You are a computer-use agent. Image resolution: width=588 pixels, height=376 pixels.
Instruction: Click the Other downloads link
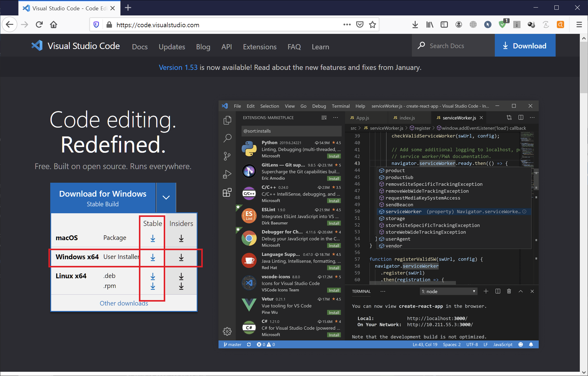[124, 303]
